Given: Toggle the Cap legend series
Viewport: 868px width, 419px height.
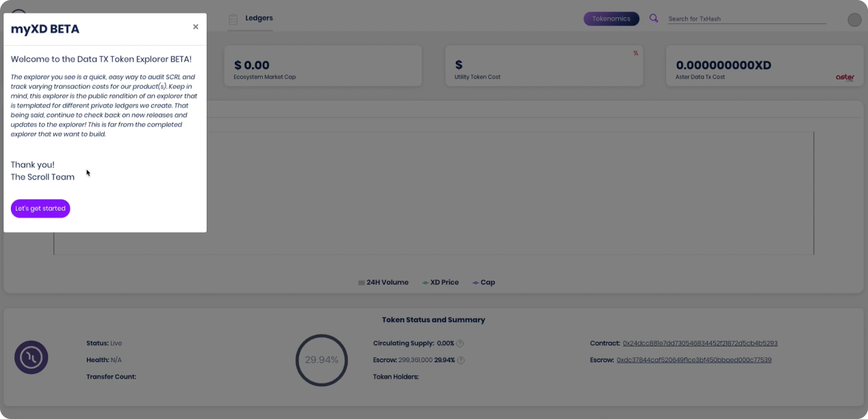Looking at the screenshot, I should point(484,282).
